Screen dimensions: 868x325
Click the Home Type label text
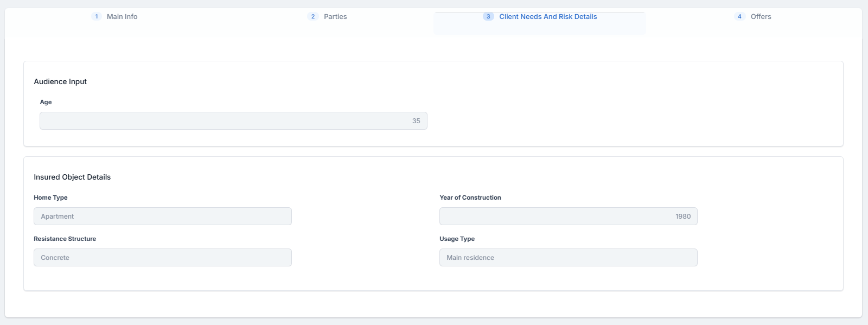[x=50, y=198]
